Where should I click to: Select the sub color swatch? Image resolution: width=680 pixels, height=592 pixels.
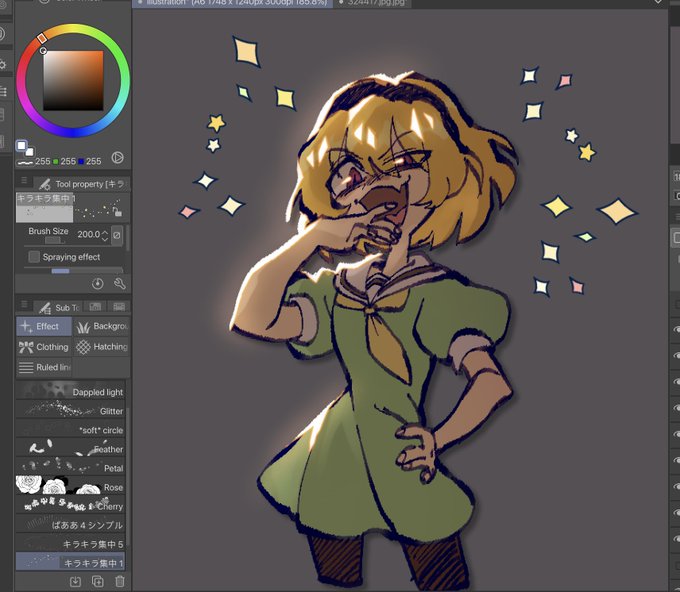point(29,151)
